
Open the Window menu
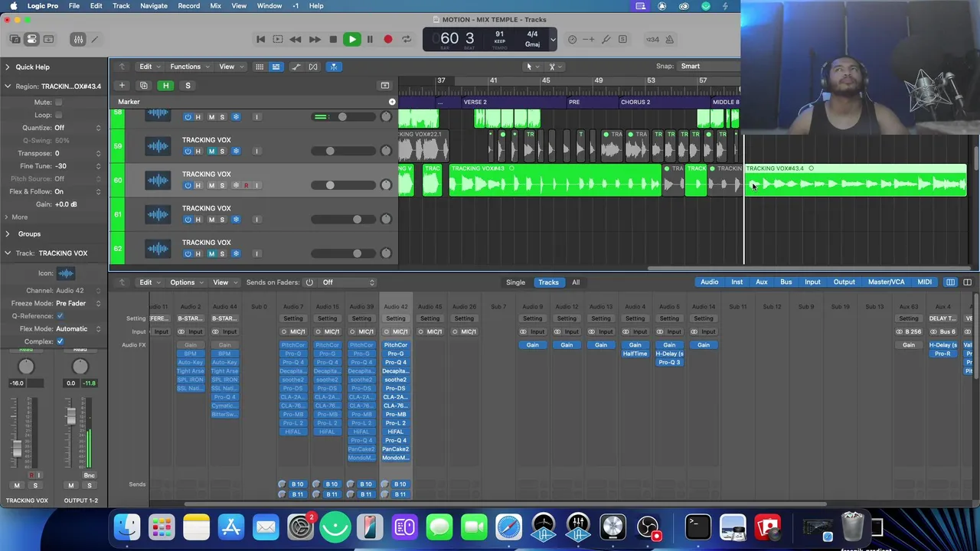pos(269,5)
